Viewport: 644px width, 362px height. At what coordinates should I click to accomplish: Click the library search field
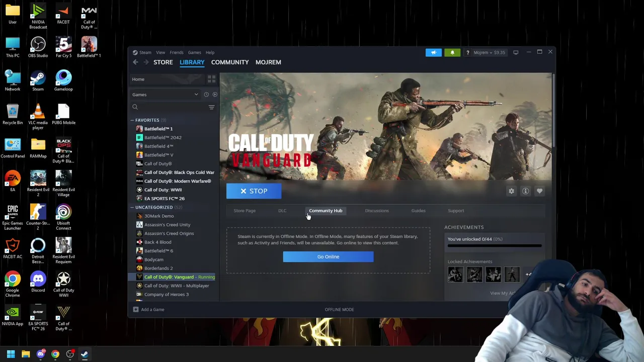coord(169,107)
